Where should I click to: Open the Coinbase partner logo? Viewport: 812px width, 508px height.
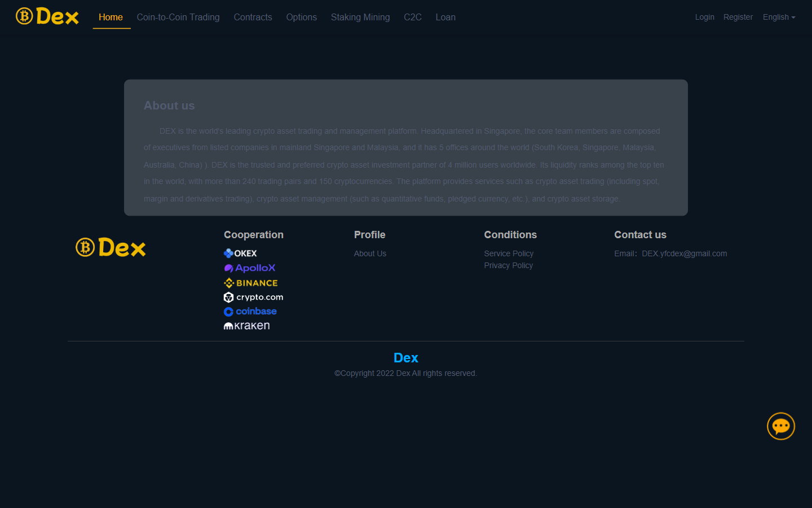(250, 312)
